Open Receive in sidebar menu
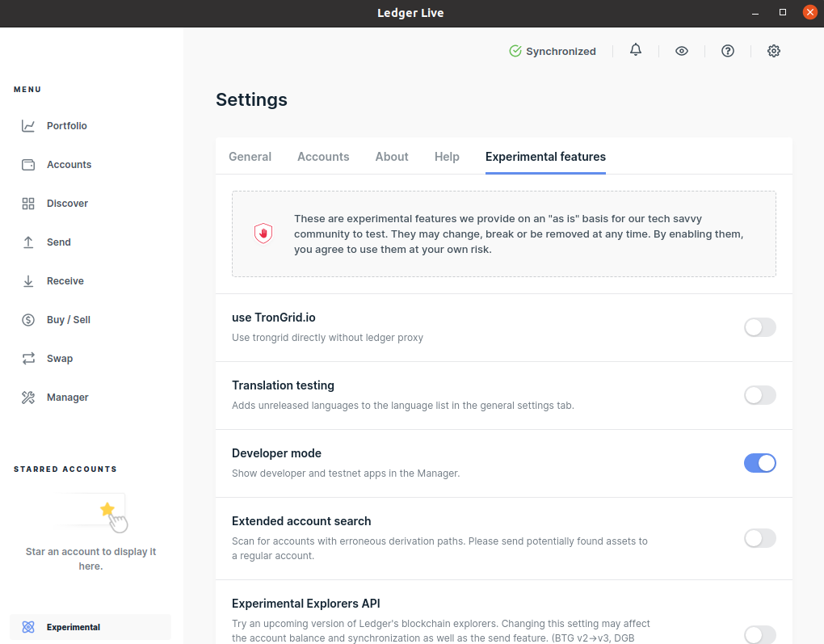This screenshot has height=644, width=824. 65,281
